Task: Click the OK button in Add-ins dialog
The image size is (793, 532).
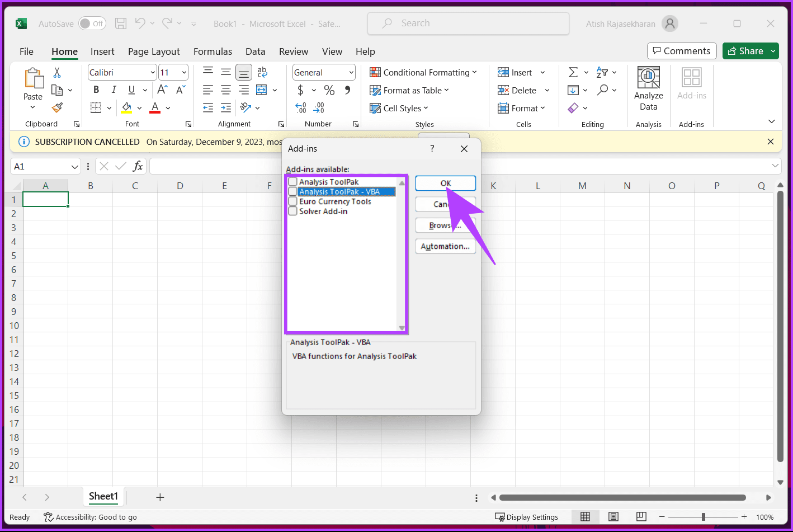Action: (445, 183)
